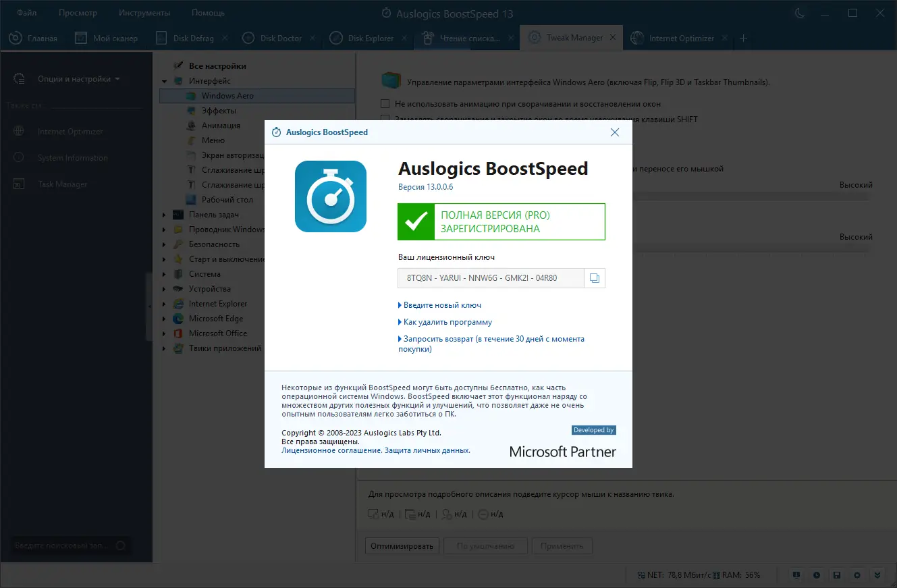Copy the license key with the copy icon
The image size is (897, 588).
pos(595,278)
